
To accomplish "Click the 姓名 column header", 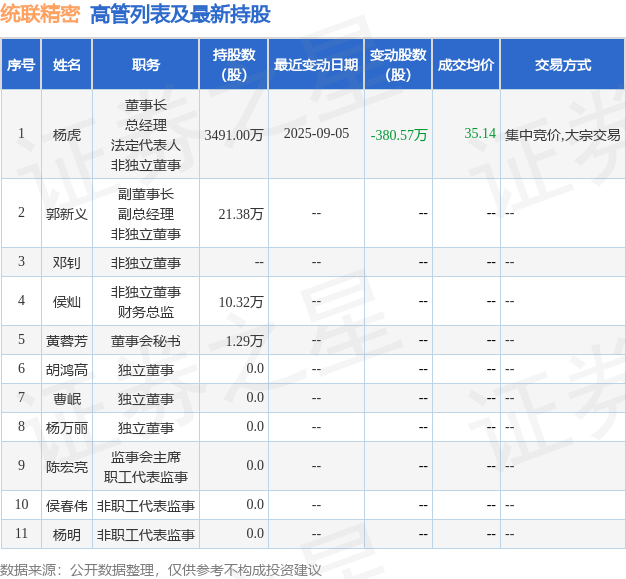I will 67,64.
